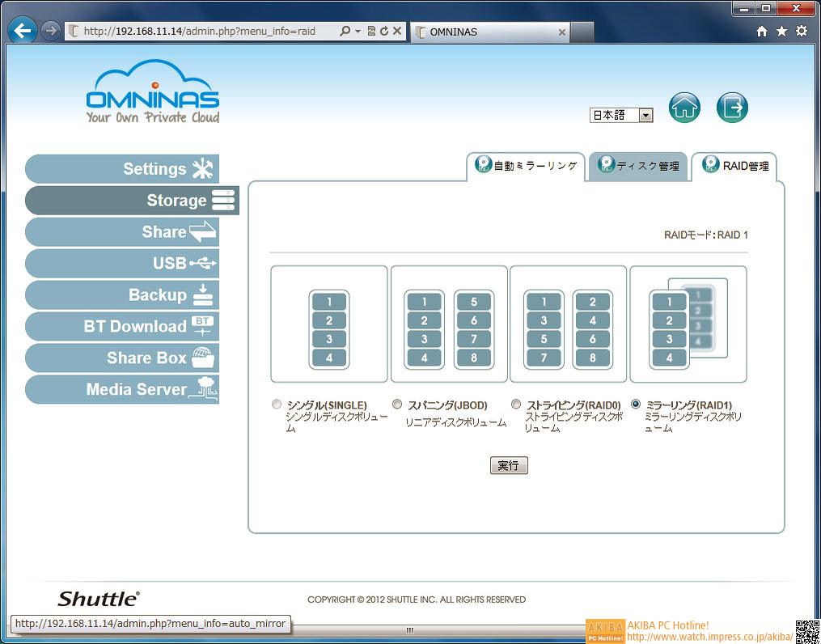Open the BT Download section

(x=123, y=326)
